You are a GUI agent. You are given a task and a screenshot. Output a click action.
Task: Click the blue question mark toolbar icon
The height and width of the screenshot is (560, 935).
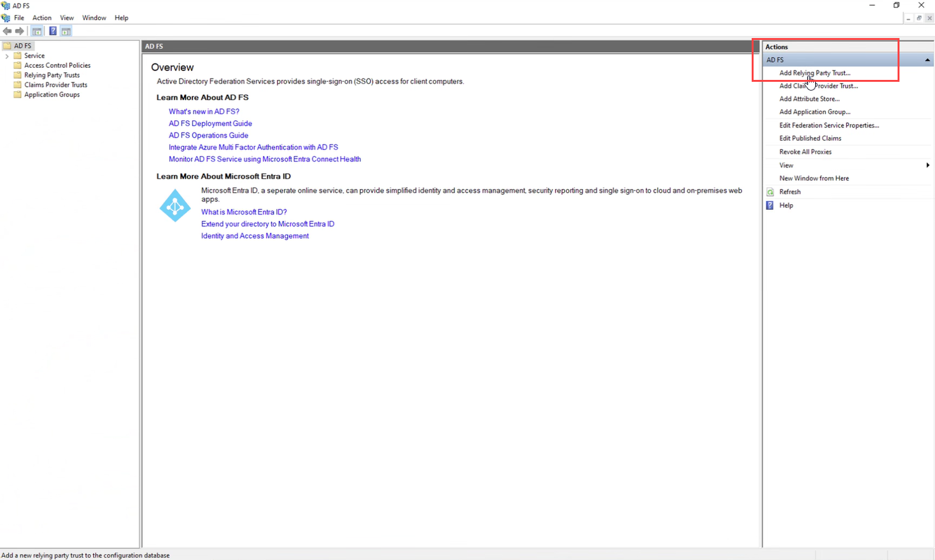(x=53, y=31)
